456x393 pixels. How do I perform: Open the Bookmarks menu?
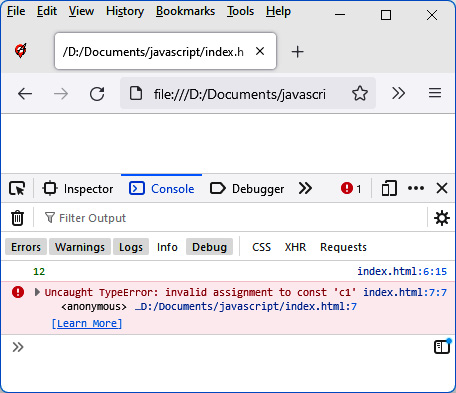185,11
